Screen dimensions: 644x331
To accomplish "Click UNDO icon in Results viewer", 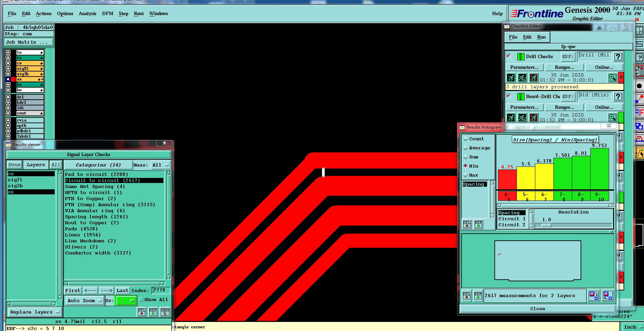I will pyautogui.click(x=165, y=312).
